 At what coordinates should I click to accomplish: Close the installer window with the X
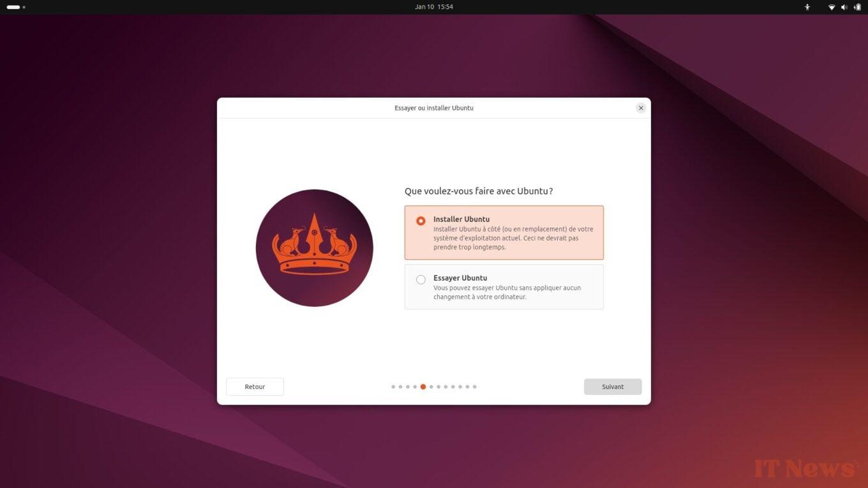tap(641, 108)
